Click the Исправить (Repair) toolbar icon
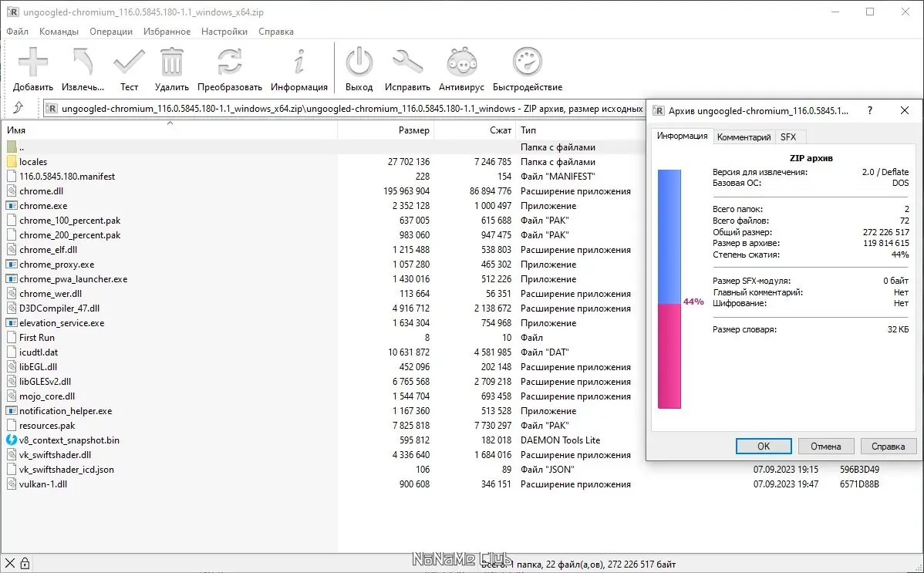The width and height of the screenshot is (924, 573). point(407,66)
